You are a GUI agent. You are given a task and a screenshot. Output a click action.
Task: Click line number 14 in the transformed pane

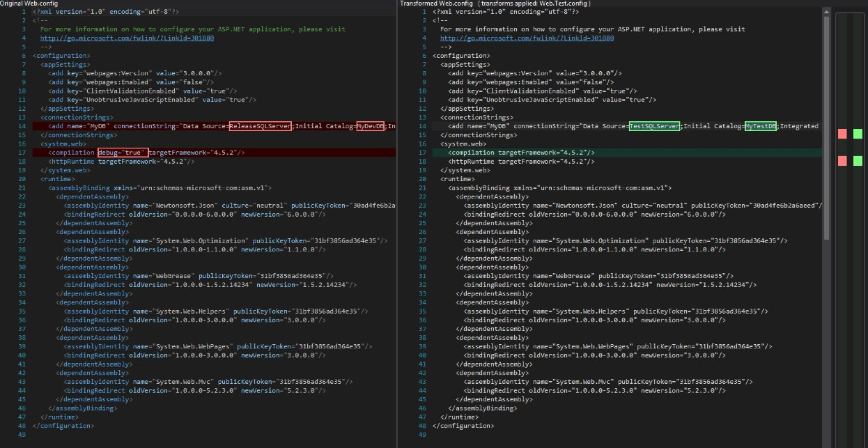click(421, 126)
